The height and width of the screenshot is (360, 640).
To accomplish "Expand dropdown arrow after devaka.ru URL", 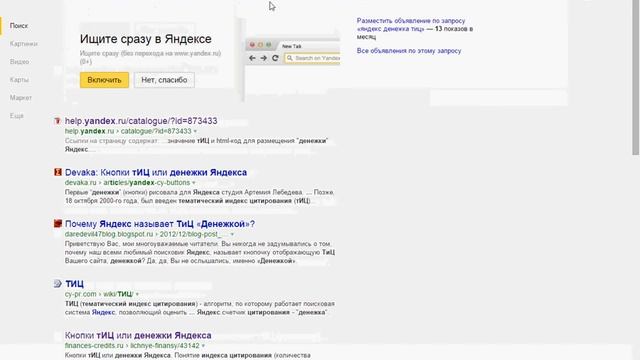I will point(194,183).
